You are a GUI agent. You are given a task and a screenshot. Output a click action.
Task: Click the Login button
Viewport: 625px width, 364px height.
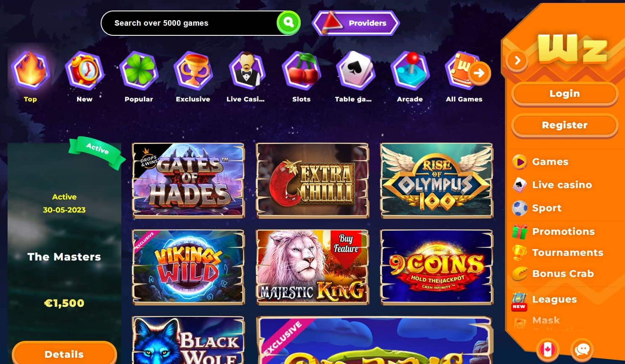click(565, 93)
